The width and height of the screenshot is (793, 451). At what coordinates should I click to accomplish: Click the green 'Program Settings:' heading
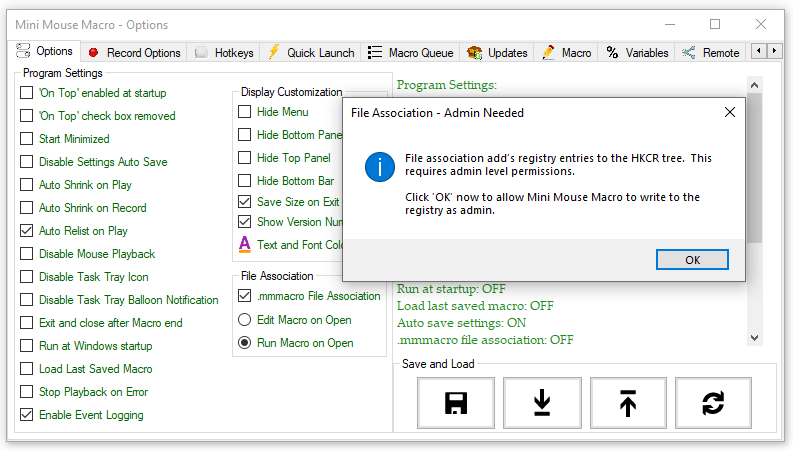tap(447, 85)
